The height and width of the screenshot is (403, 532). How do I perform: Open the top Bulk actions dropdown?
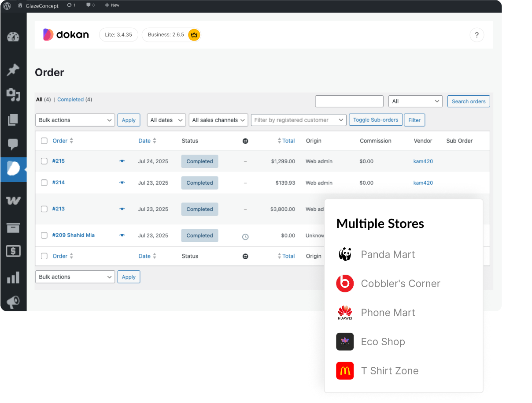(x=75, y=120)
